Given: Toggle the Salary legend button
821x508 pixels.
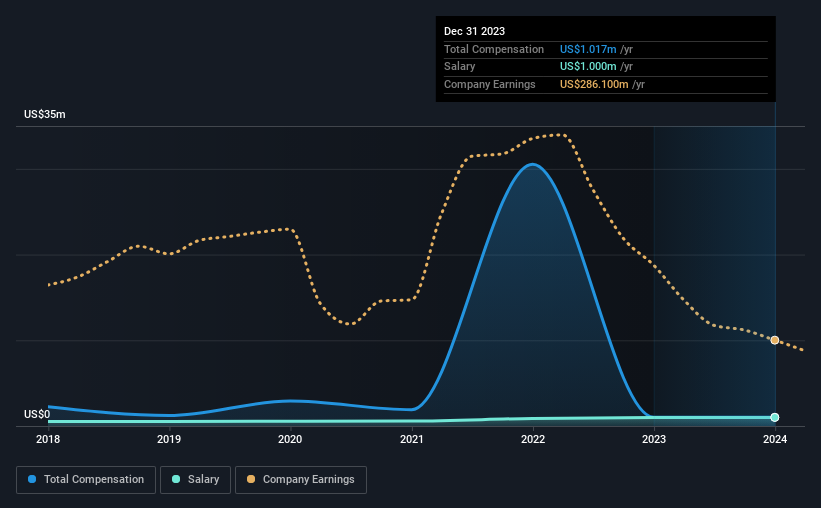Looking at the screenshot, I should tap(195, 480).
